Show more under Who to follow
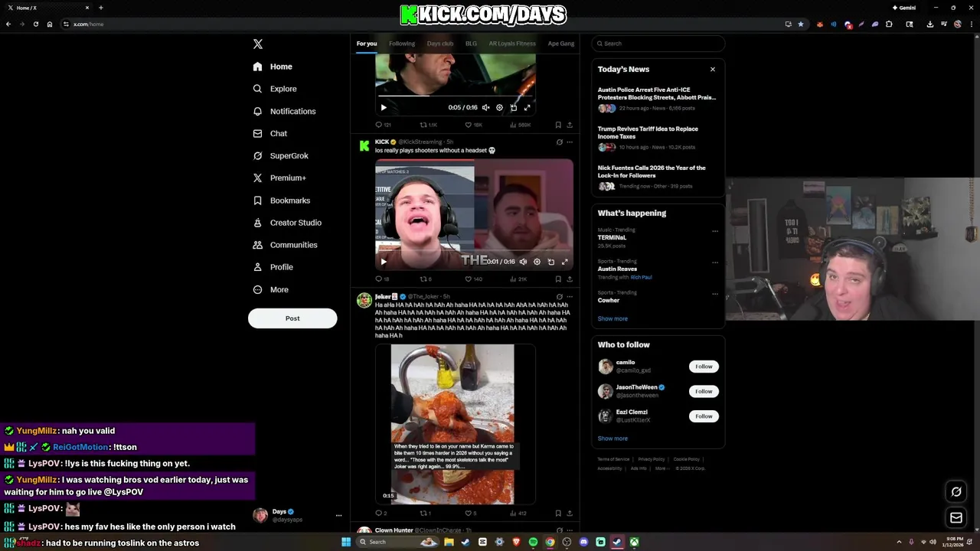The image size is (980, 551). click(x=612, y=439)
